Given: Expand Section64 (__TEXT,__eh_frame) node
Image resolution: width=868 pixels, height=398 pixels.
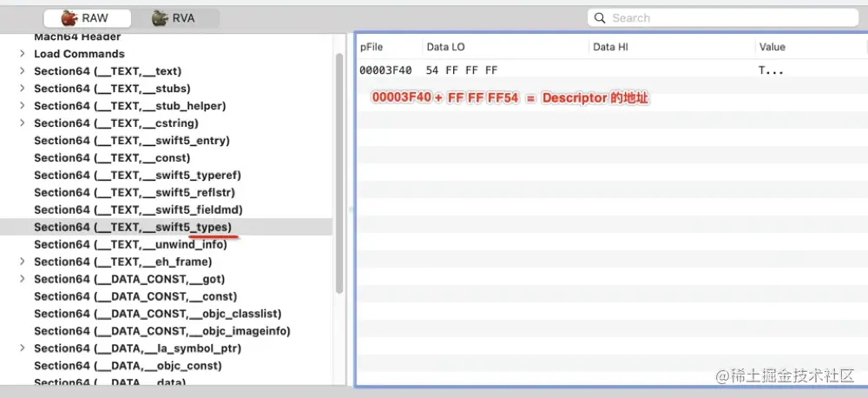Looking at the screenshot, I should click(23, 262).
